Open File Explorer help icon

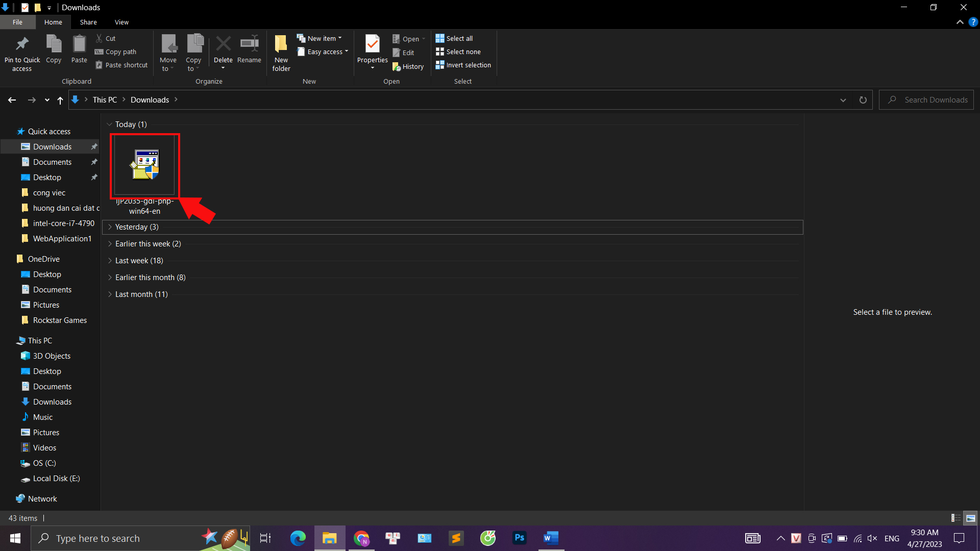(x=973, y=22)
